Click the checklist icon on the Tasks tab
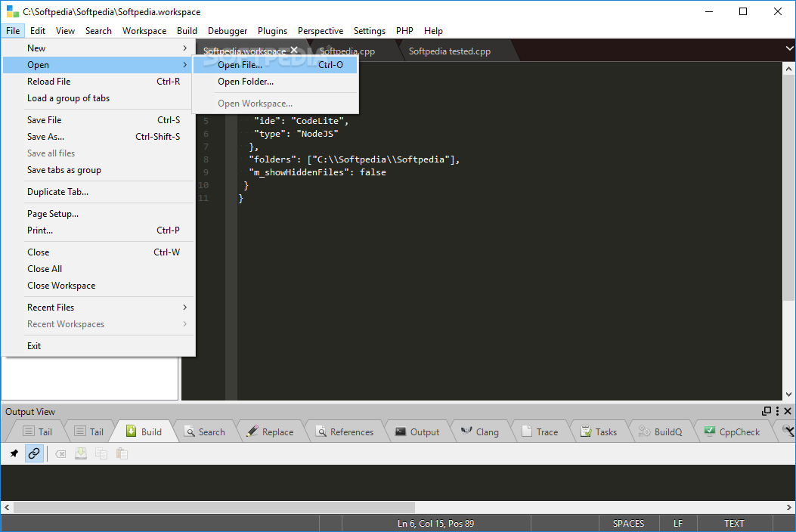 (x=586, y=431)
